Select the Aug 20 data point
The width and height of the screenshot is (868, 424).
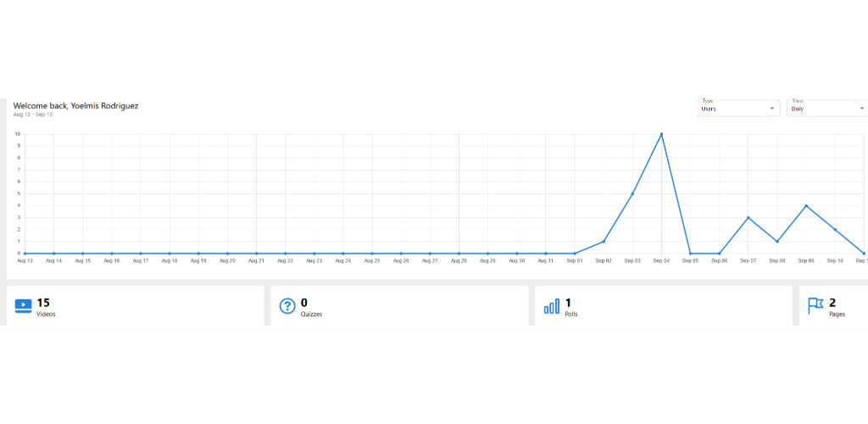tap(227, 254)
